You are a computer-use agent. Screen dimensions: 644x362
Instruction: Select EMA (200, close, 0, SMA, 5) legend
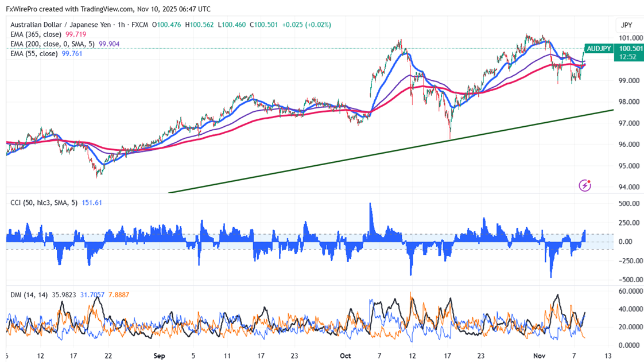[53, 44]
